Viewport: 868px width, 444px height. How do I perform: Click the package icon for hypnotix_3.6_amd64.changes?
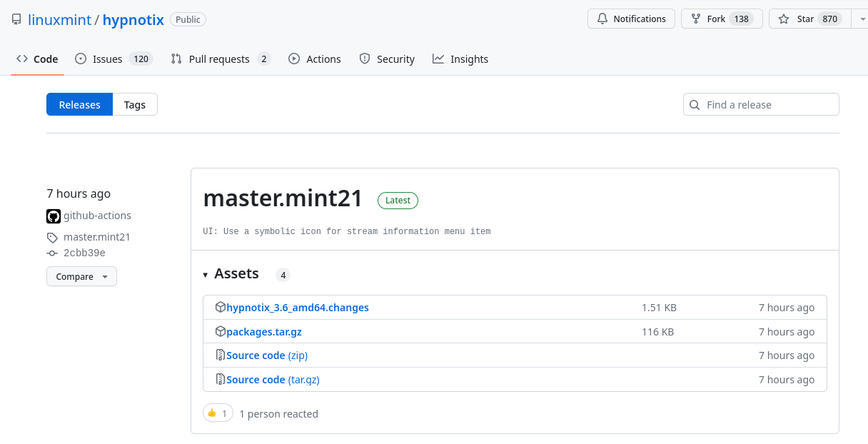221,308
